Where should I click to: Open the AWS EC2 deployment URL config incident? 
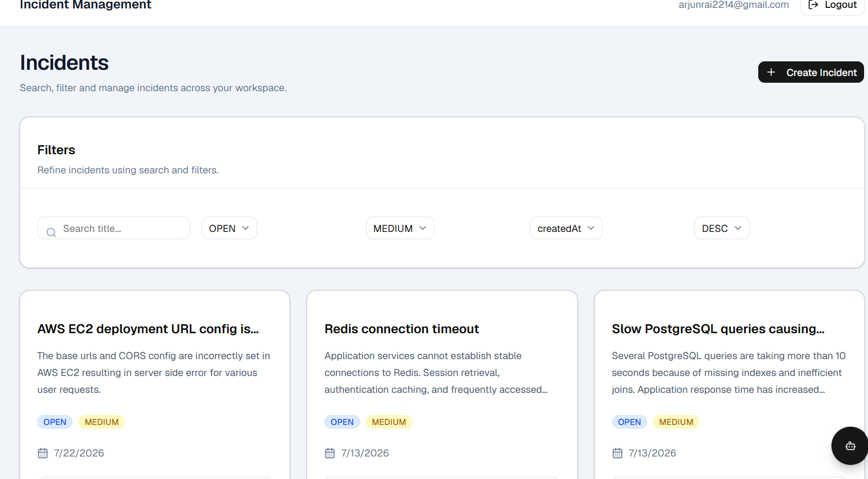click(x=148, y=329)
